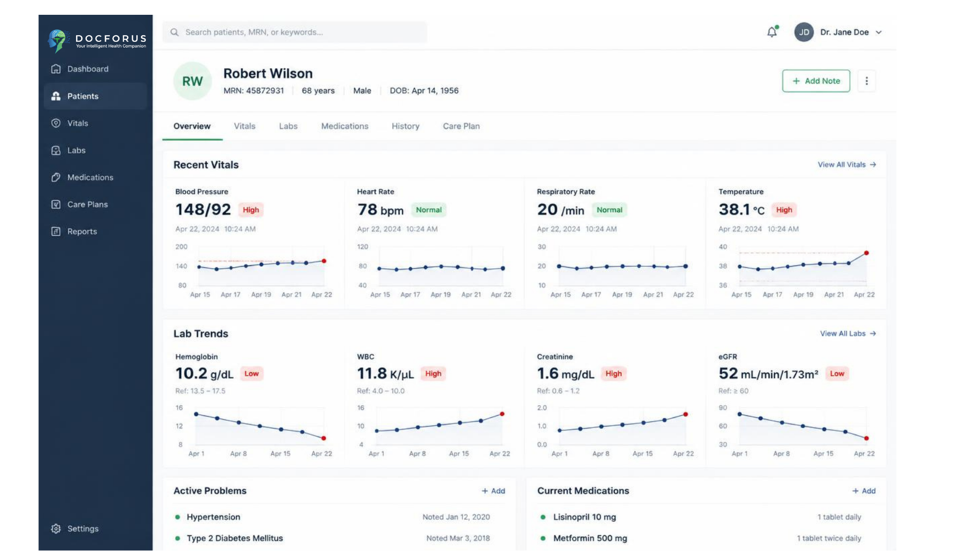Open the three-dot patient options menu
This screenshot has height=551, width=980.
[866, 81]
